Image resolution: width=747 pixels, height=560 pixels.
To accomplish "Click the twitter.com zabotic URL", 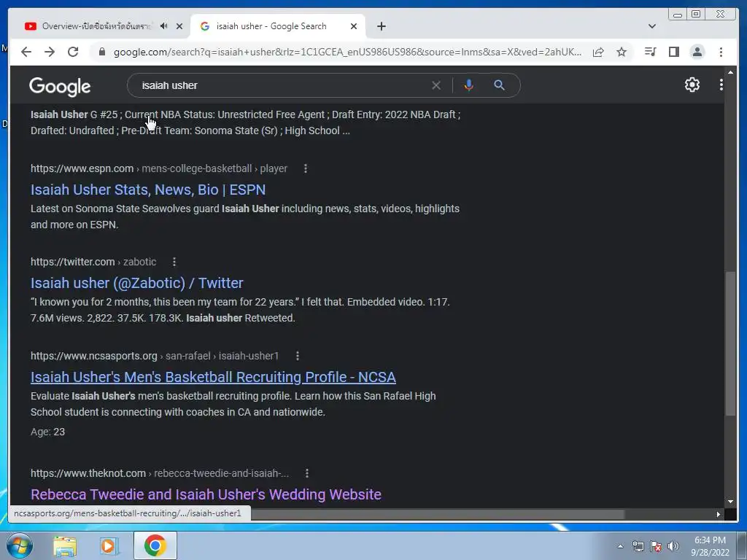I will 93,262.
